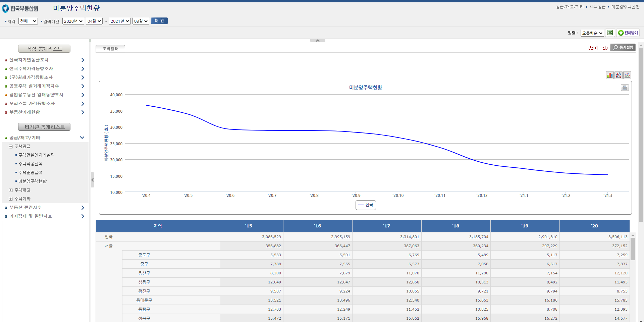The height and width of the screenshot is (322, 644).
Task: Select the 조회결과 tab
Action: (x=110, y=49)
